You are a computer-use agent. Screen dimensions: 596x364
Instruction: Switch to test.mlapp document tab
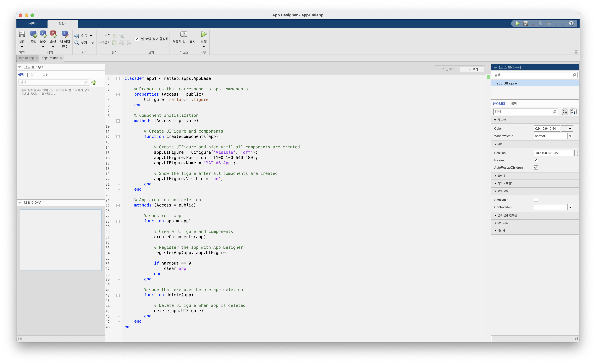tap(26, 58)
